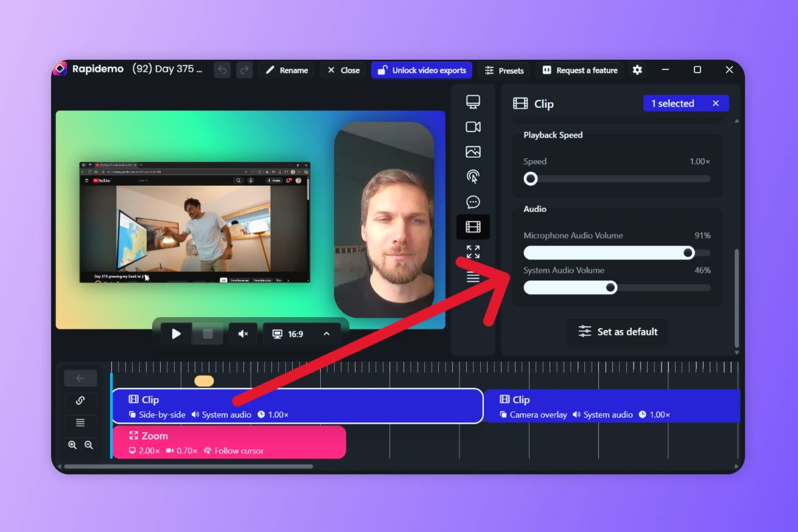Open the Zoom effects panel icon

coord(473,251)
